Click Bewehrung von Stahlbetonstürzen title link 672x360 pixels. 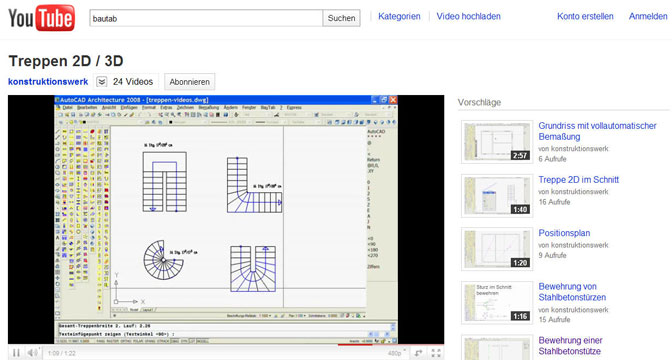pos(572,292)
